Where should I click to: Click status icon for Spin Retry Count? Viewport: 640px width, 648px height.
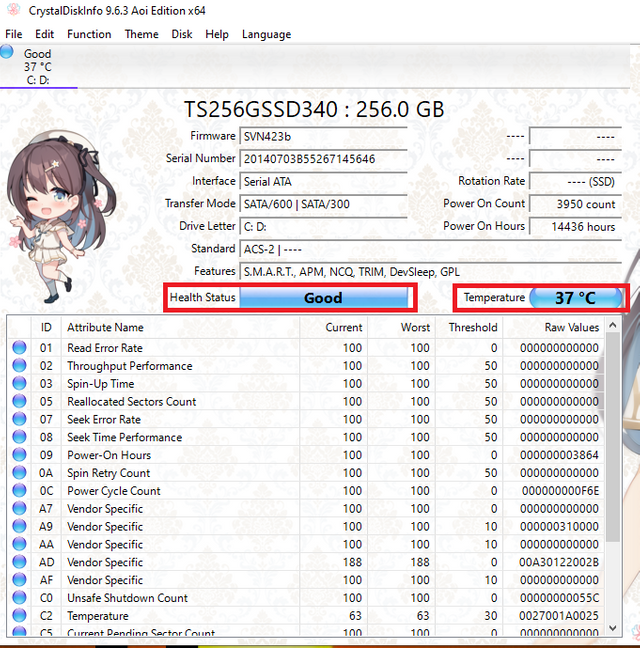19,472
